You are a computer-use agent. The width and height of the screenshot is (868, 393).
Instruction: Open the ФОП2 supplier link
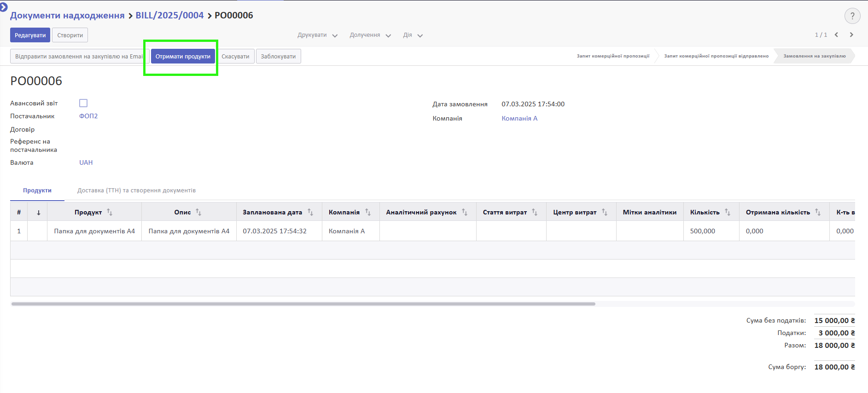pos(88,116)
